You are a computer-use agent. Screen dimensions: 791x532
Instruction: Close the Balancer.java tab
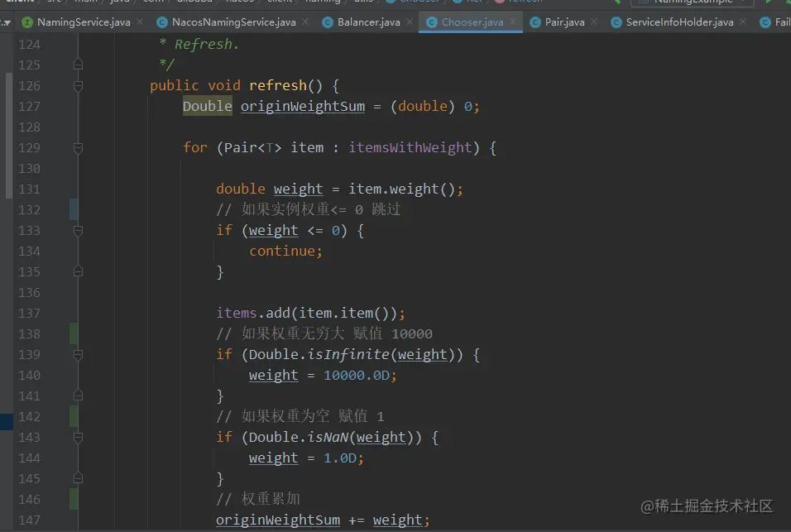coord(410,22)
